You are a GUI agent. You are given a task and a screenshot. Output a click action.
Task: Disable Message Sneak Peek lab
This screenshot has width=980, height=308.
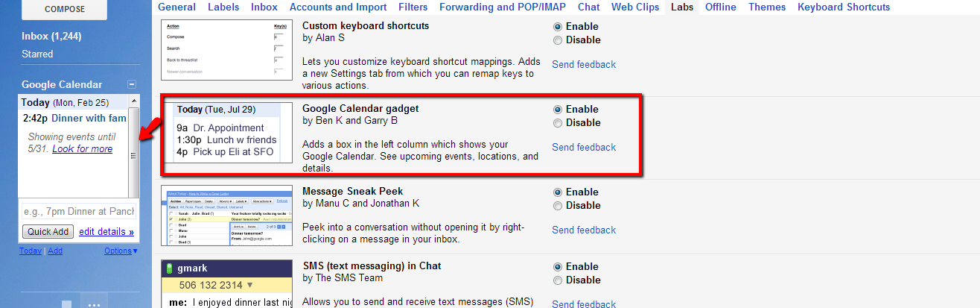pyautogui.click(x=558, y=206)
